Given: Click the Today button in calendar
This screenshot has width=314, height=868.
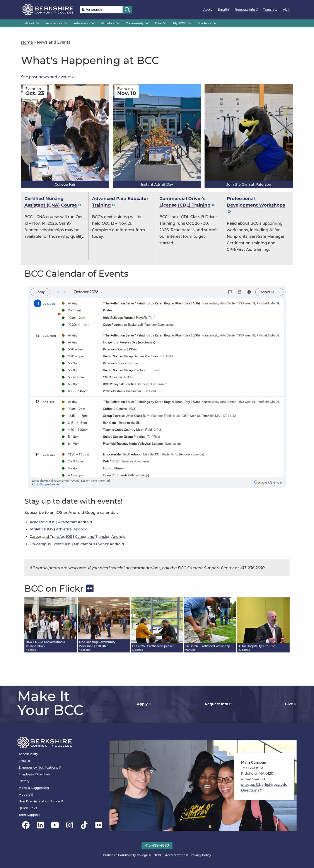Looking at the screenshot, I should pyautogui.click(x=40, y=292).
